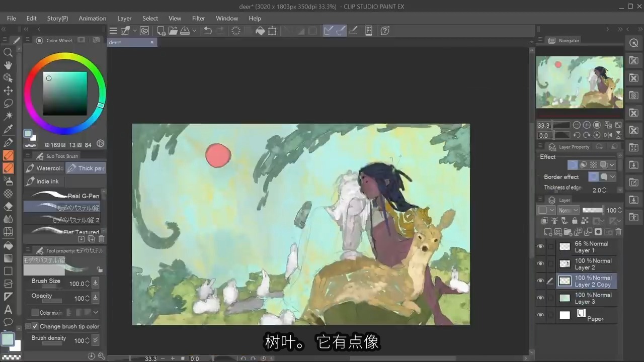Open CLIP STUDIO launcher icon
The image size is (644, 362).
click(144, 31)
